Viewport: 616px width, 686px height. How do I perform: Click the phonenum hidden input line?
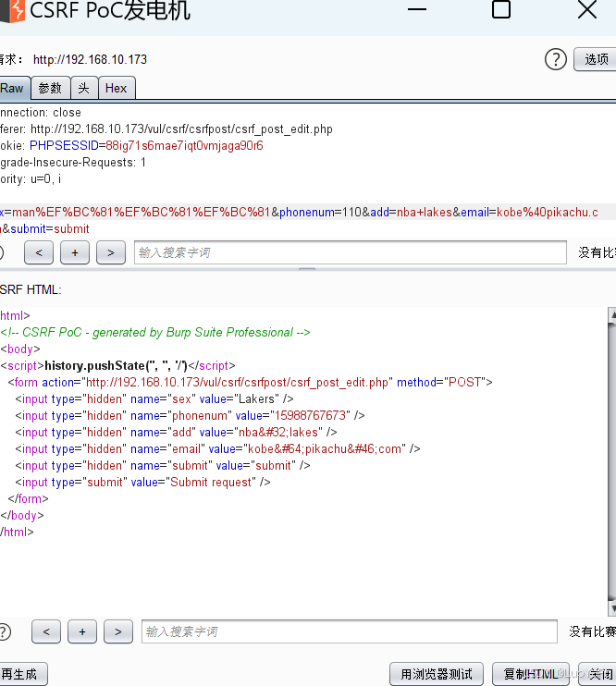[x=190, y=416]
